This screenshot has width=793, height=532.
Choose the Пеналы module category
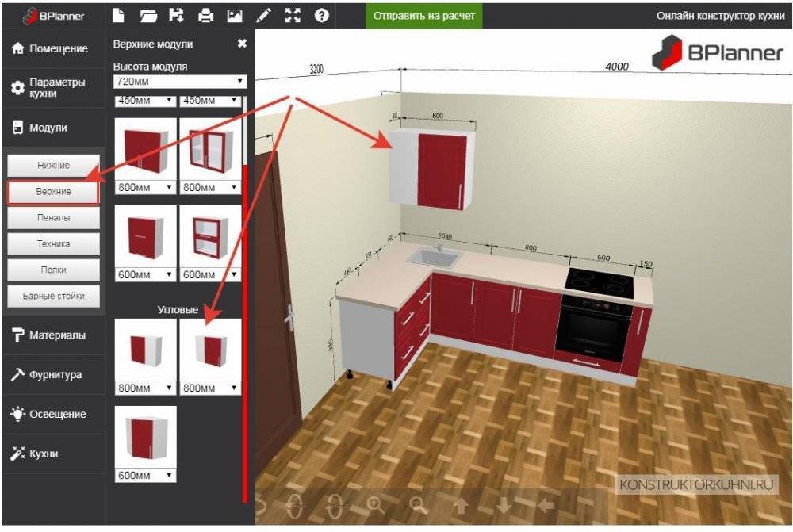pyautogui.click(x=53, y=217)
